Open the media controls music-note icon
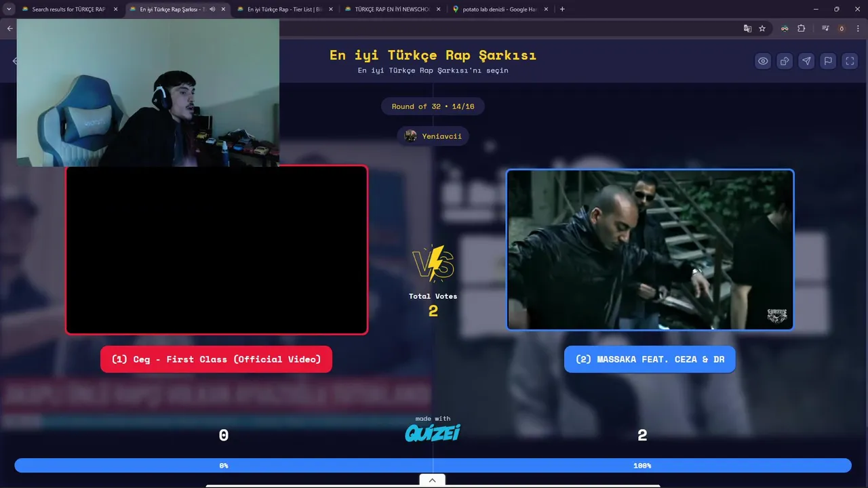 pos(825,28)
